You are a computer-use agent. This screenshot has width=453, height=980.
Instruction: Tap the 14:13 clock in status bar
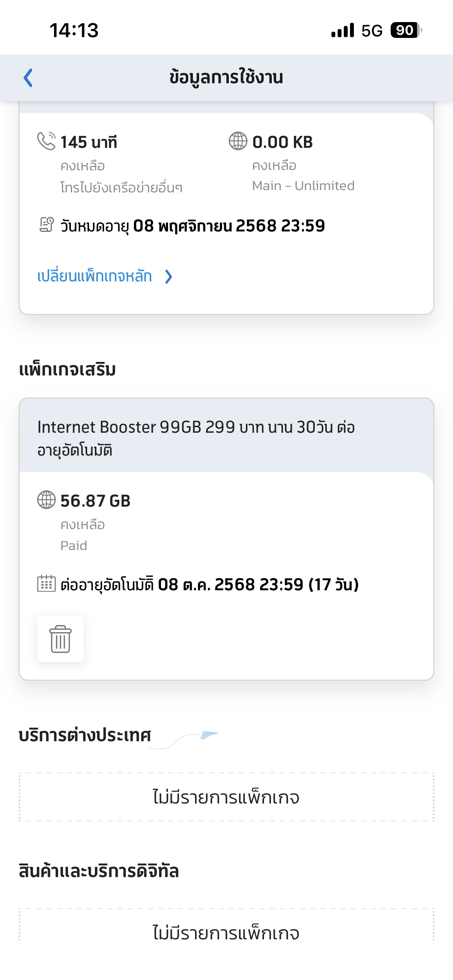pyautogui.click(x=74, y=30)
